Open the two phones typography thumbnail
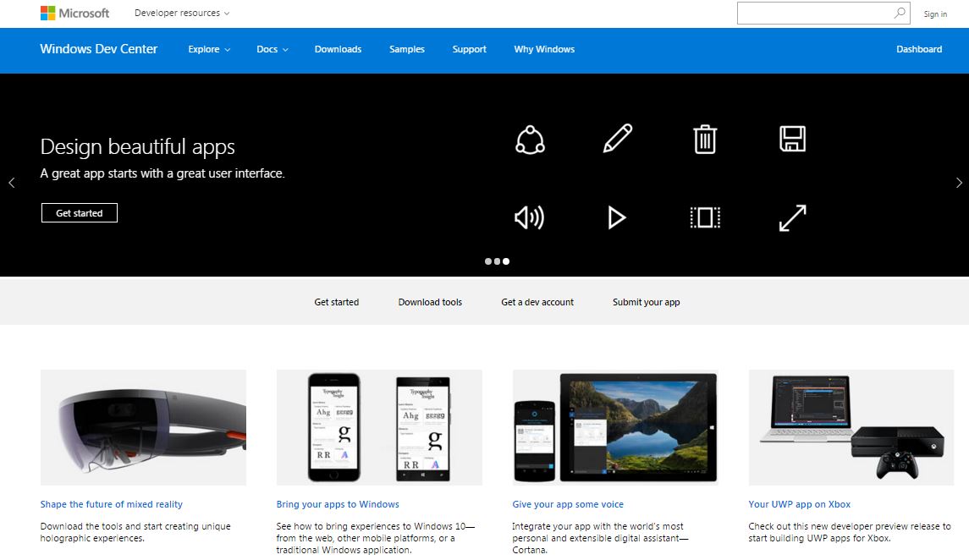This screenshot has height=560, width=969. pyautogui.click(x=379, y=427)
